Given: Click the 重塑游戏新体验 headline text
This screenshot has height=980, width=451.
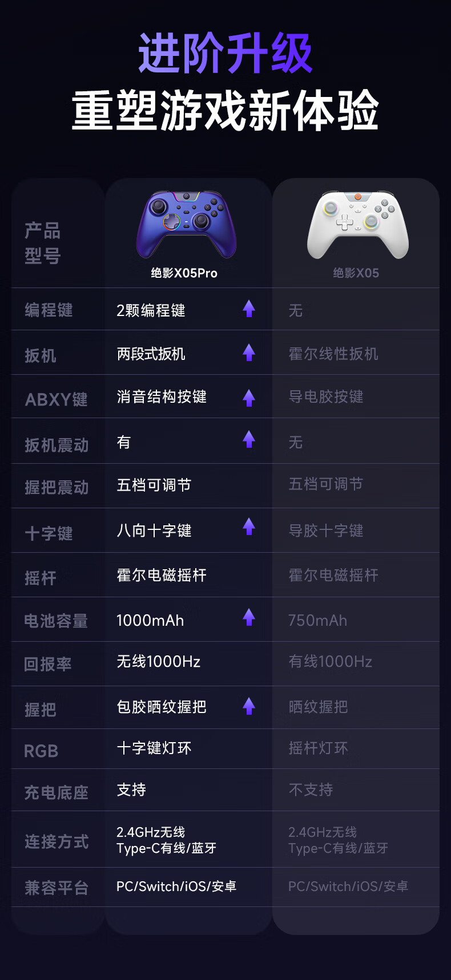Looking at the screenshot, I should 226,110.
